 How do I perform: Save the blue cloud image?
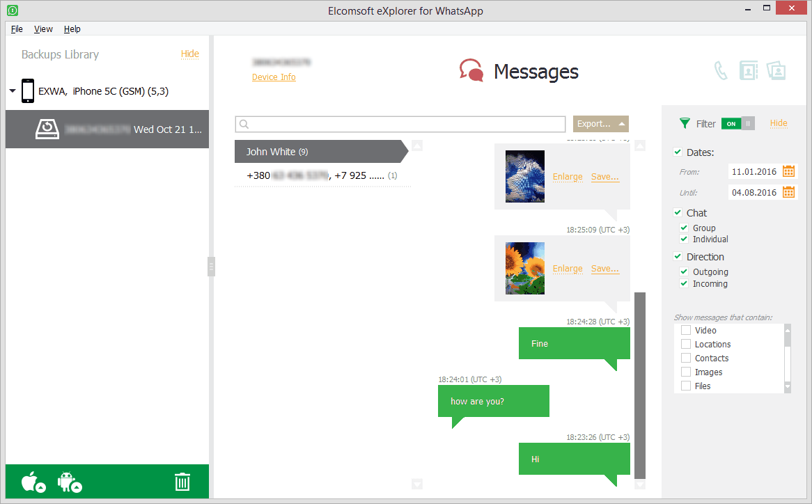[605, 176]
